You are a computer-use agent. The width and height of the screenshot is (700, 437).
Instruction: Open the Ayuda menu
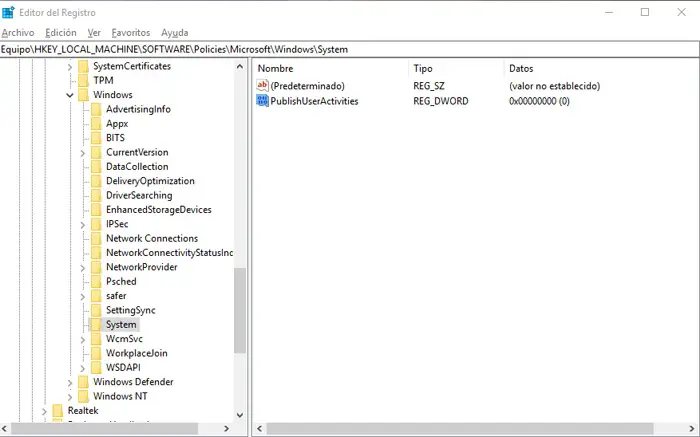click(175, 33)
